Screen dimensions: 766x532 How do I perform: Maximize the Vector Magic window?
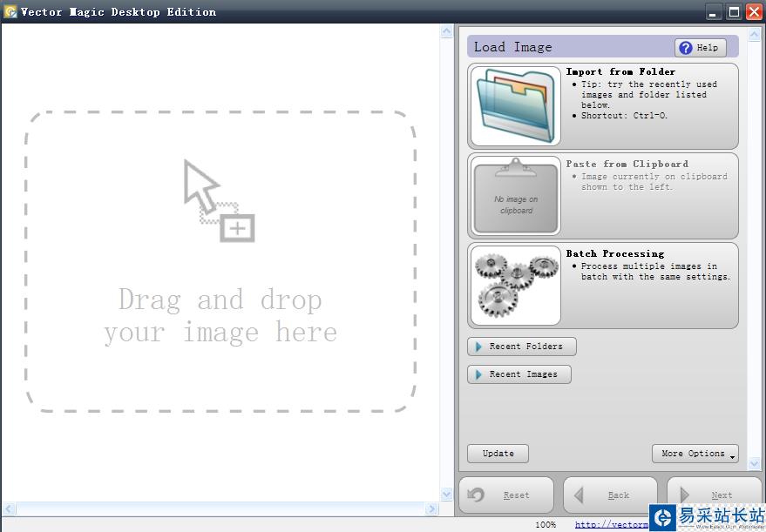734,11
